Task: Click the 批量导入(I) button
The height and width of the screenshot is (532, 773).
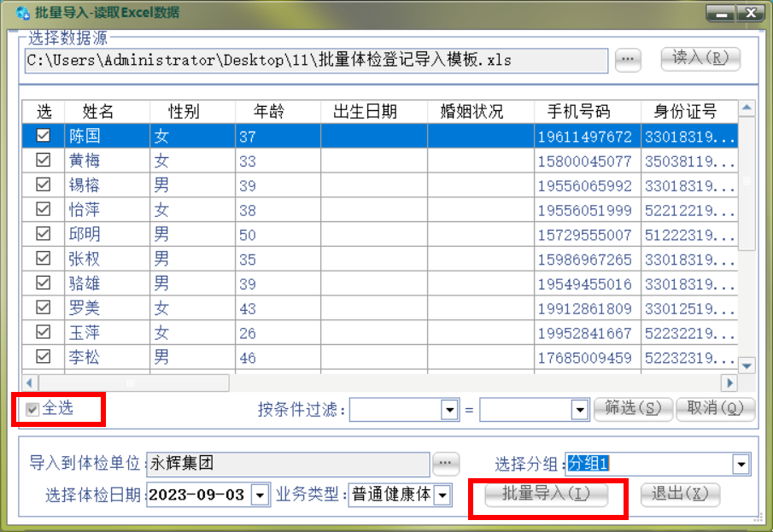Action: (547, 494)
